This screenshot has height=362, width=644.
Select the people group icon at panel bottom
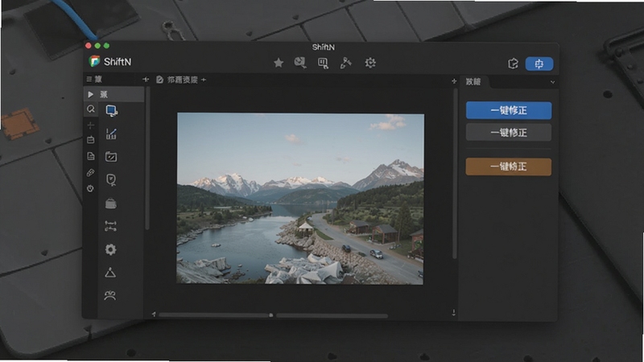[x=109, y=295]
